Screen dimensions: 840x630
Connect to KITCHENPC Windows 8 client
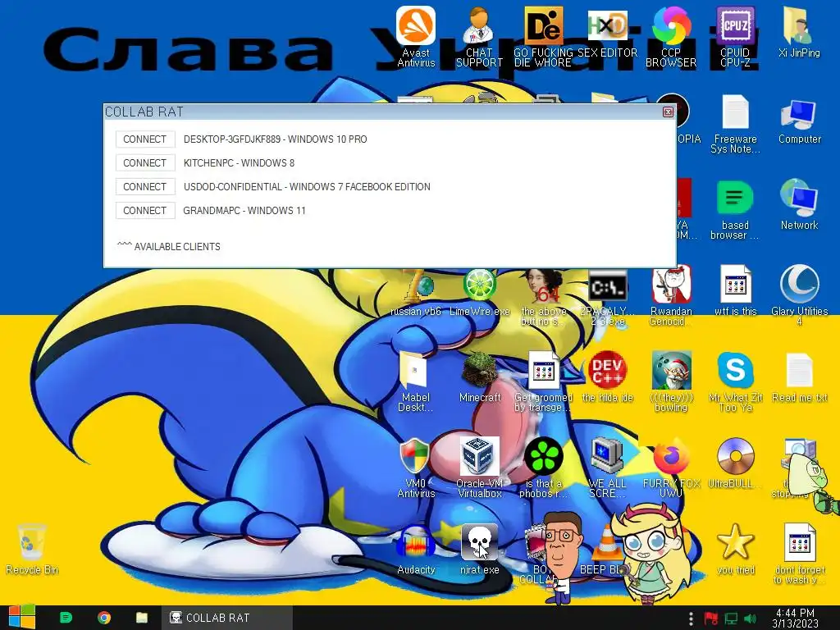tap(145, 163)
